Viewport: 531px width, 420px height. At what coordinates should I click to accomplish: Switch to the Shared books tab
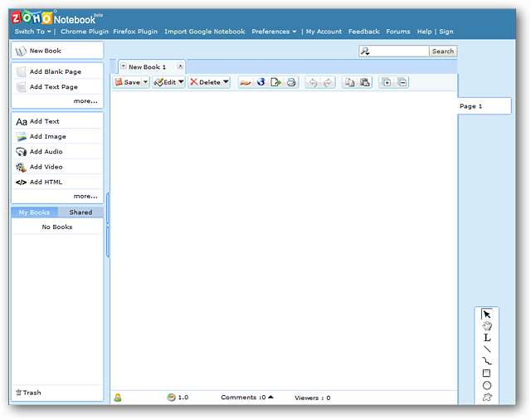pyautogui.click(x=80, y=212)
